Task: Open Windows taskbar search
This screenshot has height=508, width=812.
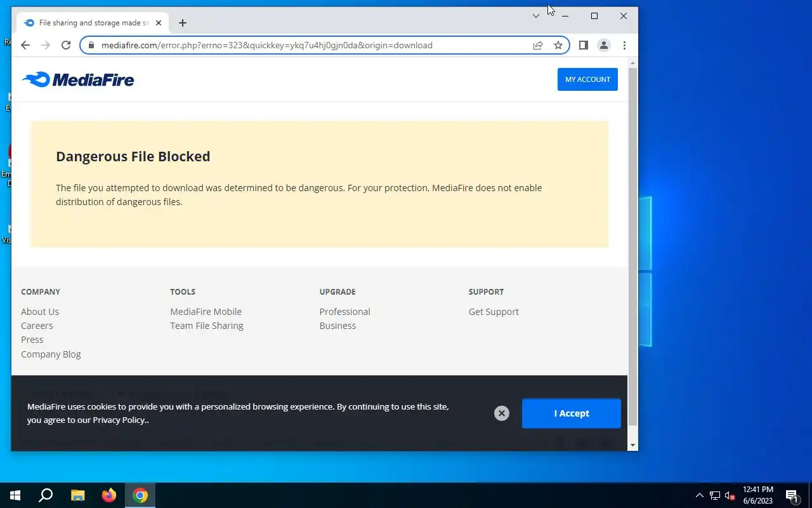Action: point(46,495)
